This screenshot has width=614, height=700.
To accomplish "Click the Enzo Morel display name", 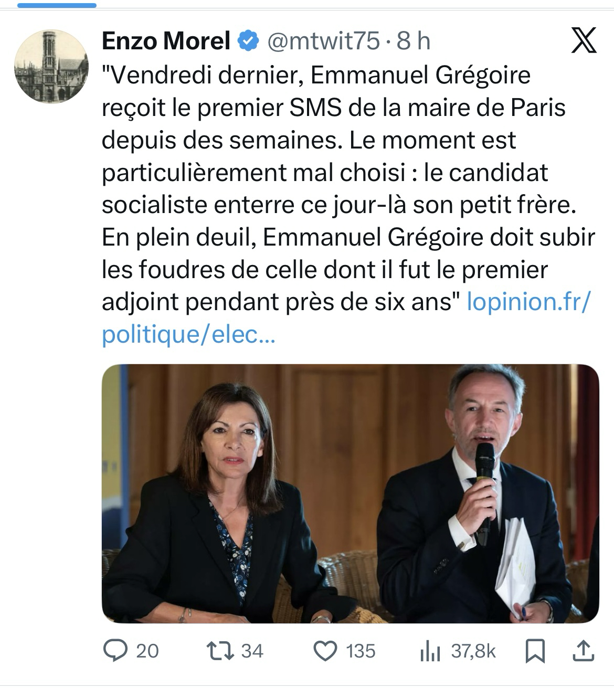I will [166, 41].
